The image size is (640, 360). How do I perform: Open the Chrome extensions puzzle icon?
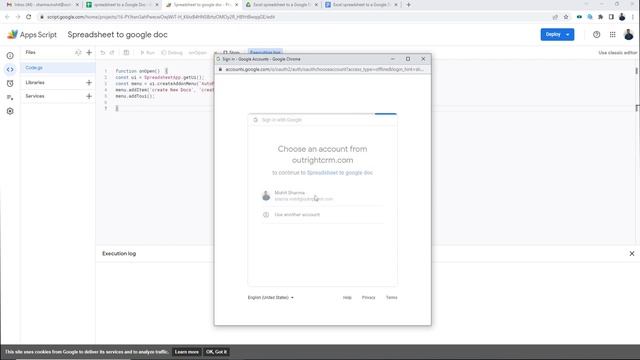coord(600,17)
